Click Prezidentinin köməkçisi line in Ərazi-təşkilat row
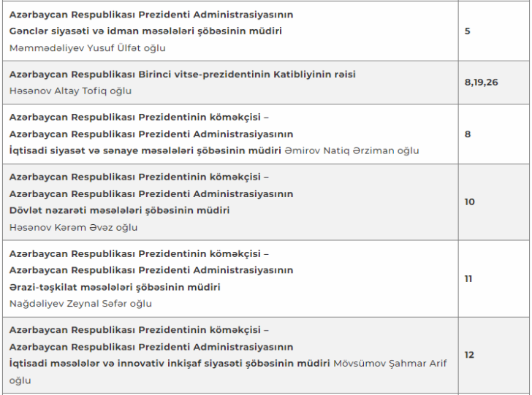The image size is (532, 395). tap(139, 253)
